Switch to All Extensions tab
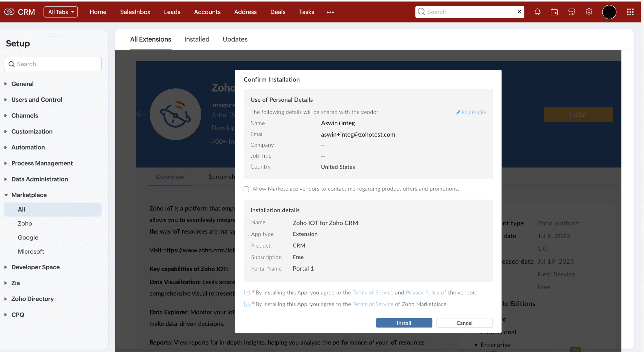Screen dimensions: 644x352 151,39
